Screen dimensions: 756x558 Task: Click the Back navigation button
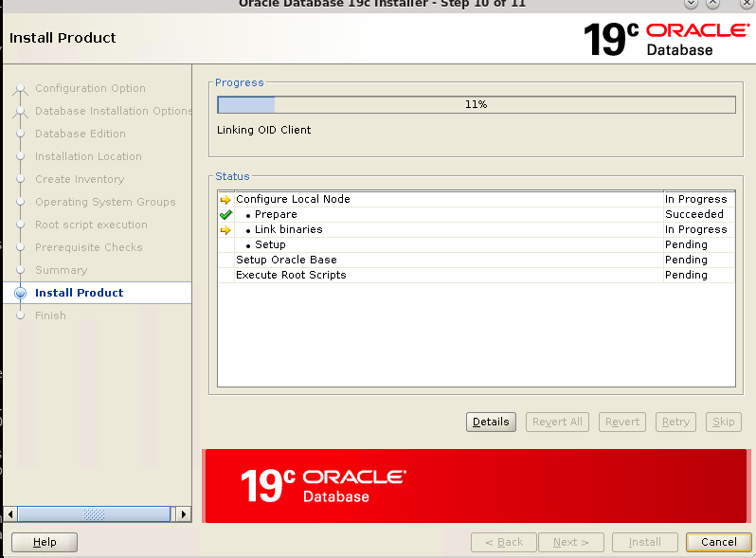click(x=504, y=542)
